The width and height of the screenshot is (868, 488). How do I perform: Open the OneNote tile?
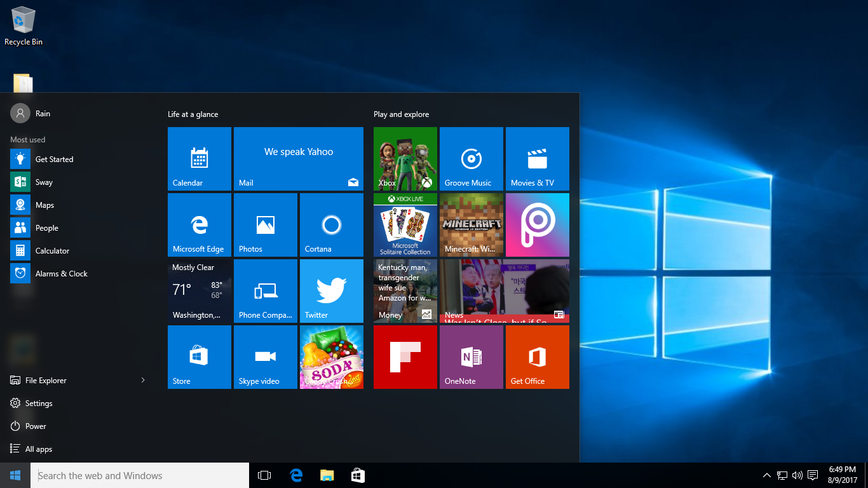click(x=471, y=357)
